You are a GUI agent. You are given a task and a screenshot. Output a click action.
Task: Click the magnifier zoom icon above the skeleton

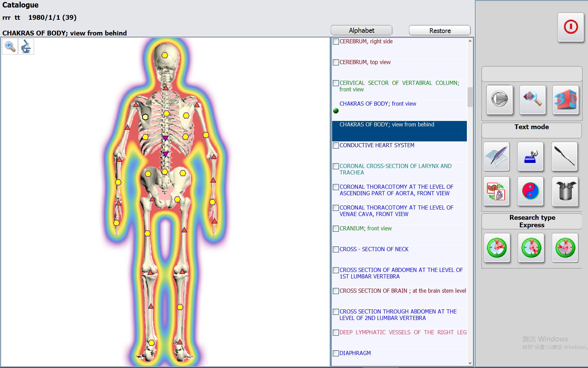[x=10, y=46]
